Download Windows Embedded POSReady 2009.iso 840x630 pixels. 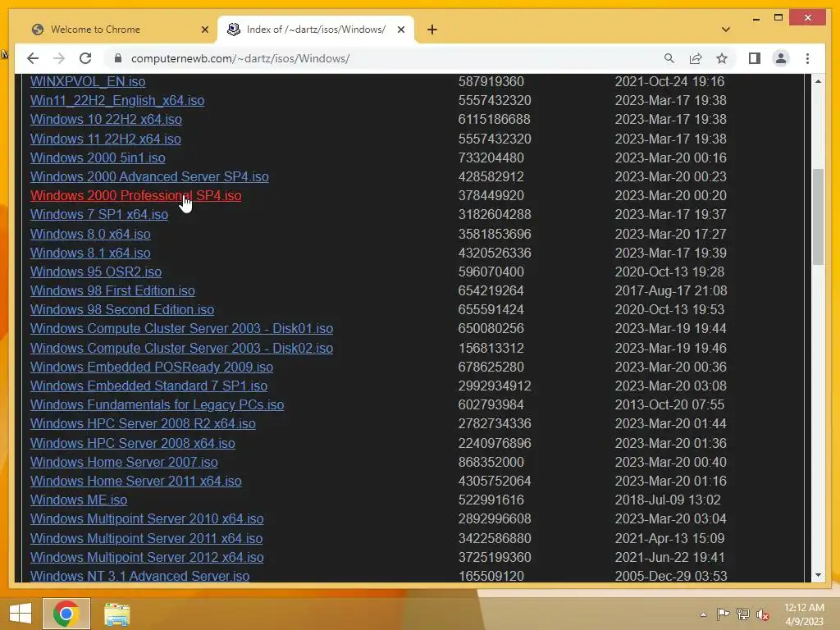click(152, 367)
